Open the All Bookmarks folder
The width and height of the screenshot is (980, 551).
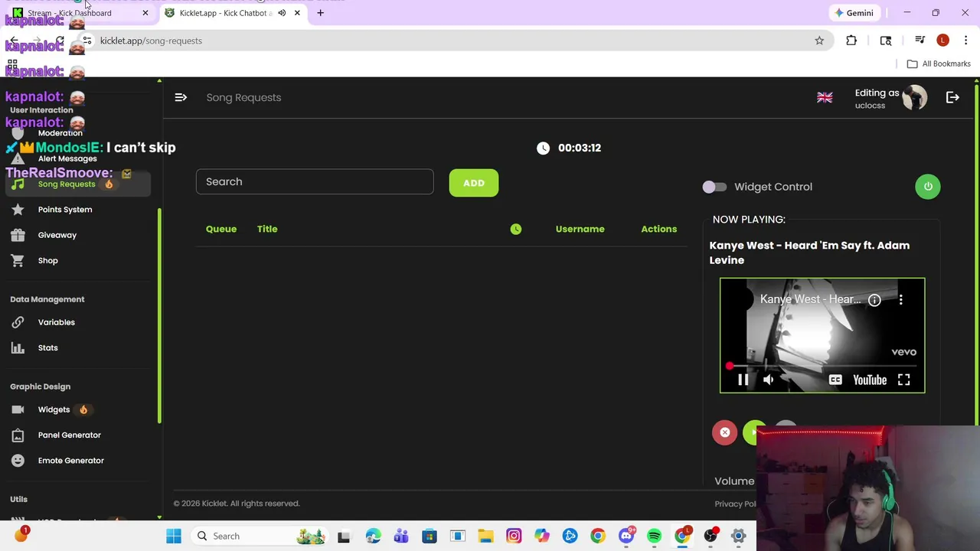tap(939, 64)
